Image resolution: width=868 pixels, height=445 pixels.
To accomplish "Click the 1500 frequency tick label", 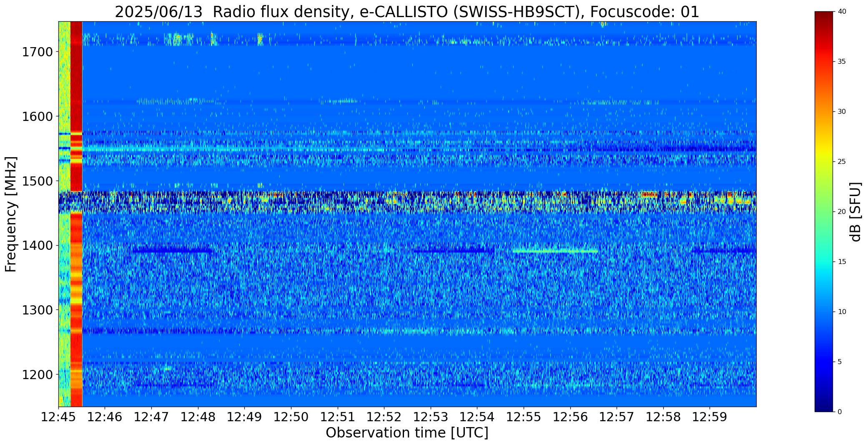I will coord(37,181).
